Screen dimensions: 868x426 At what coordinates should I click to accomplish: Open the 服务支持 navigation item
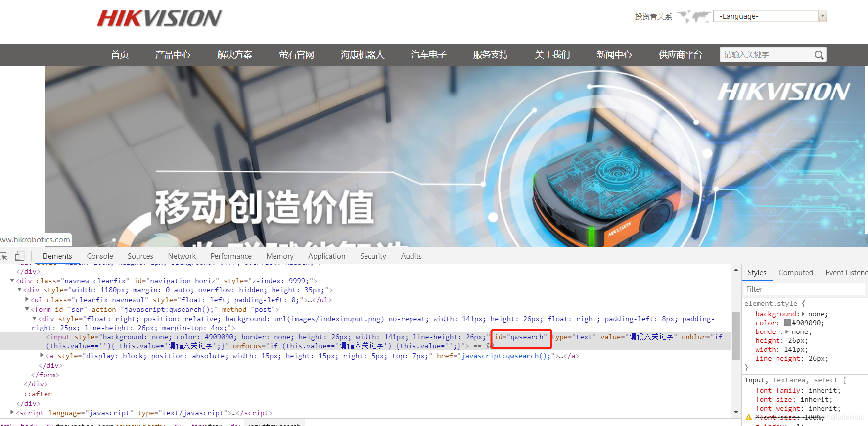click(490, 55)
